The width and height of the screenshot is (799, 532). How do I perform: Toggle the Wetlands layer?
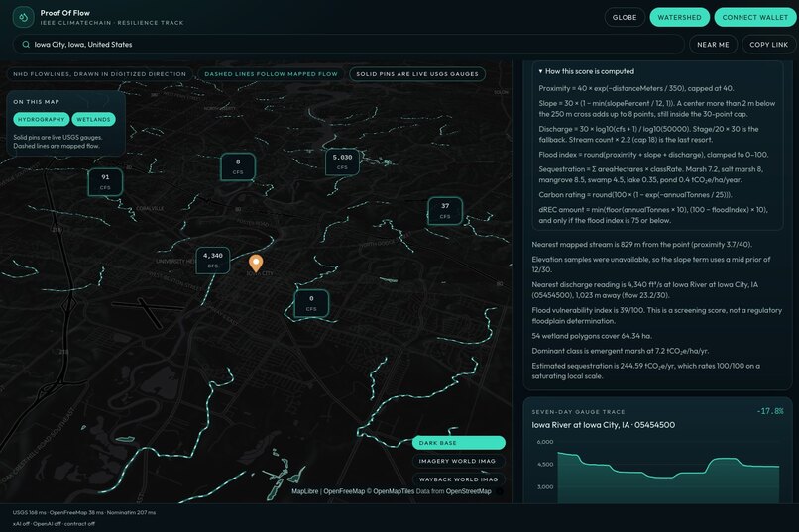coord(94,119)
